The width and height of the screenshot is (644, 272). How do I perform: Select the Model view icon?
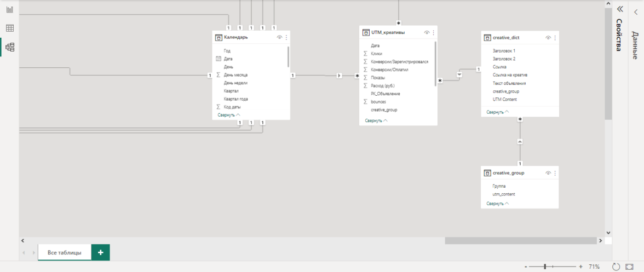(9, 47)
